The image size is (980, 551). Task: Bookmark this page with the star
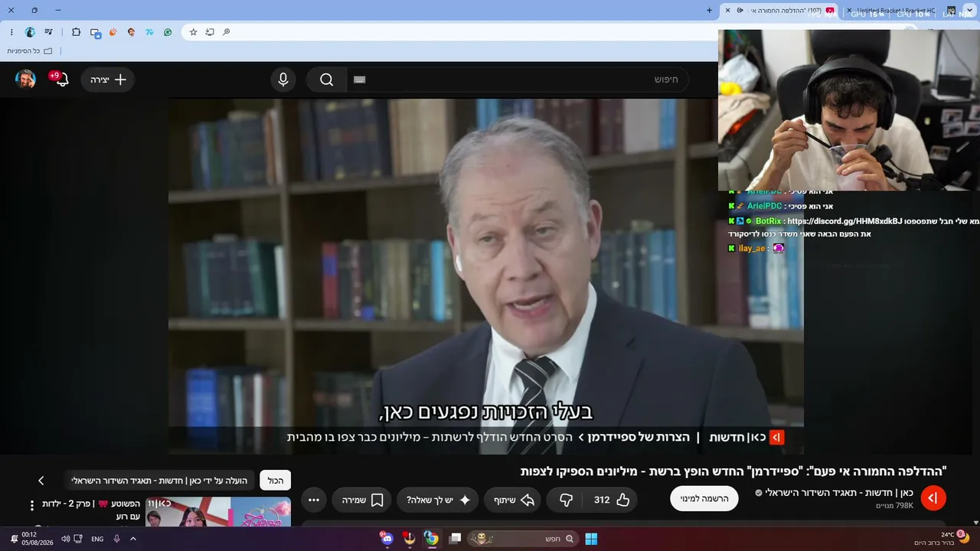[193, 32]
